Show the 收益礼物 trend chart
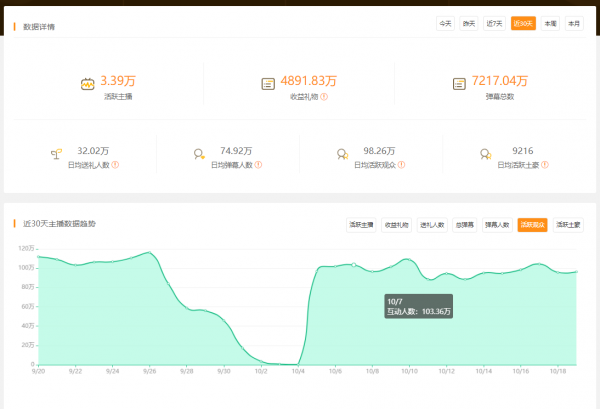Image resolution: width=600 pixels, height=409 pixels. 397,225
